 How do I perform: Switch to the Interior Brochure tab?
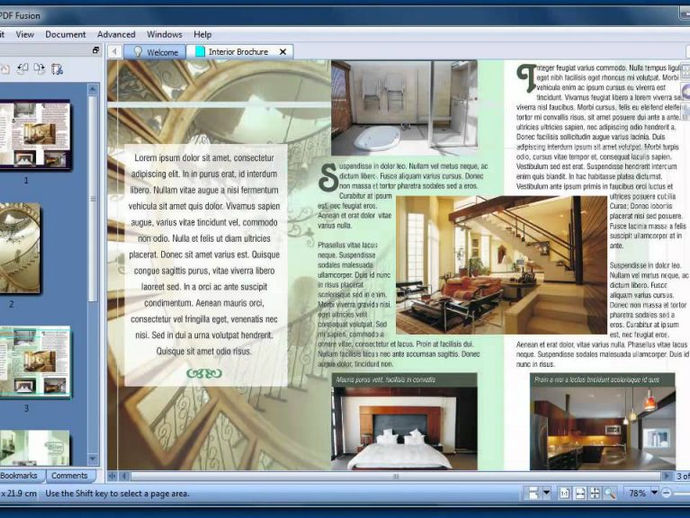[x=239, y=52]
